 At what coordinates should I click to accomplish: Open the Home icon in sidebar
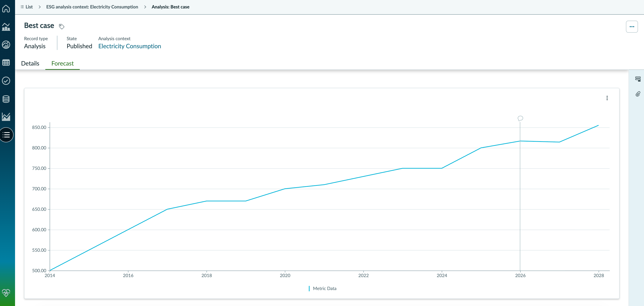pyautogui.click(x=6, y=8)
